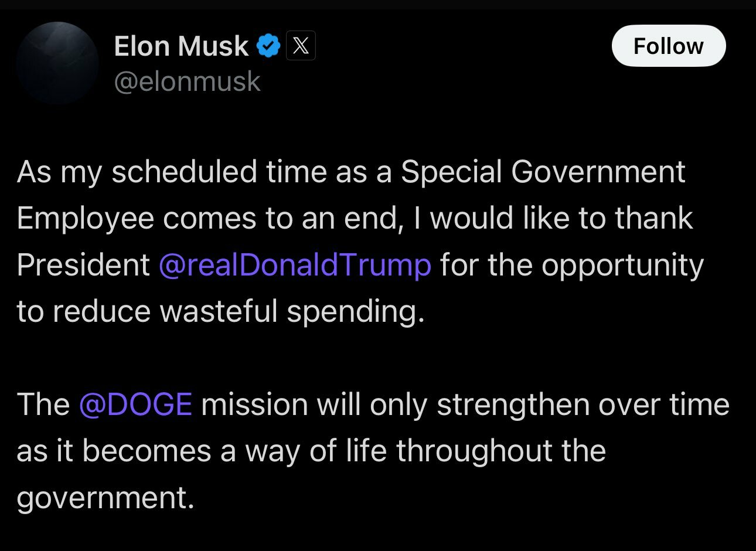
Task: Click the word 'thank' in the second line
Action: point(654,219)
